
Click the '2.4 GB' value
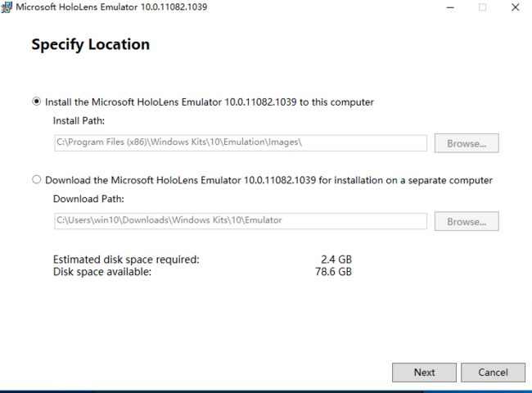pos(336,260)
